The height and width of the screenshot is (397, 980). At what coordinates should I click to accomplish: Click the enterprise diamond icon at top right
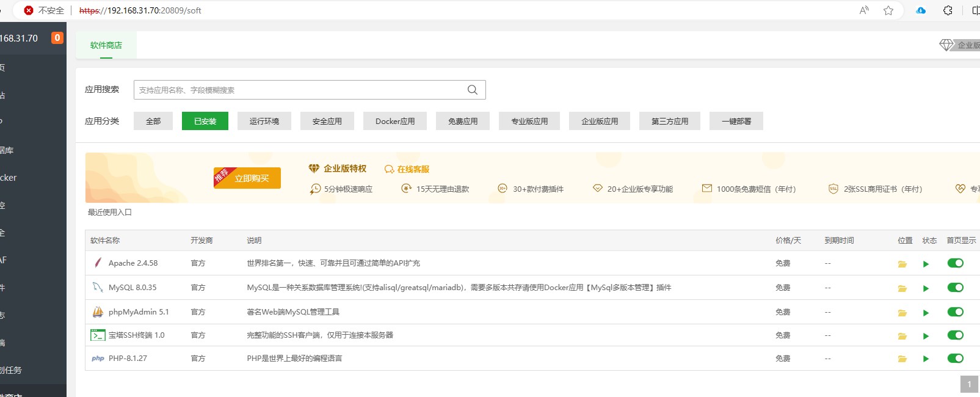pos(946,45)
